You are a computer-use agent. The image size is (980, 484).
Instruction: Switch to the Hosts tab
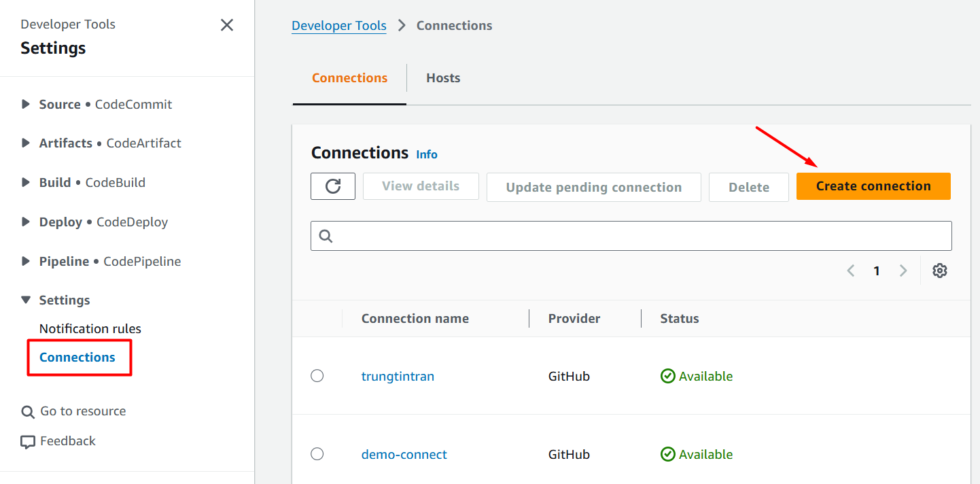coord(443,78)
